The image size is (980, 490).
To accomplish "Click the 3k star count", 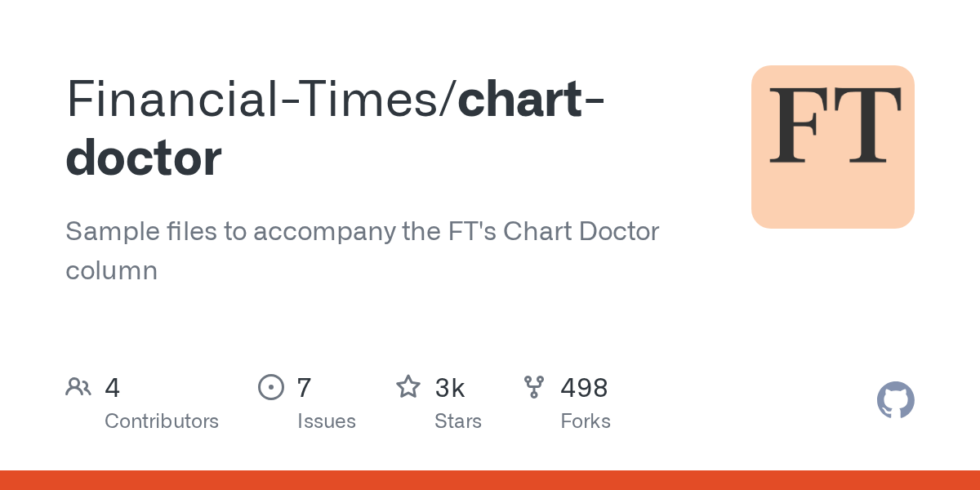I will (450, 388).
